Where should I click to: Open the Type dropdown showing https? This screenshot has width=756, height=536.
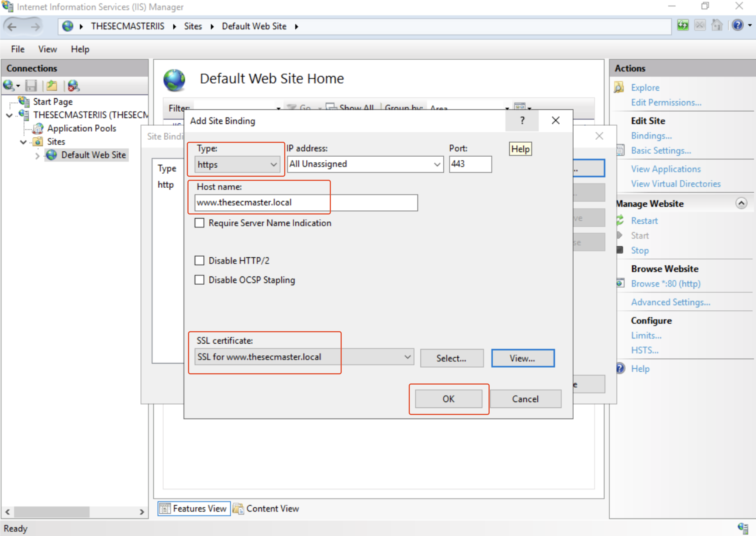pyautogui.click(x=237, y=164)
